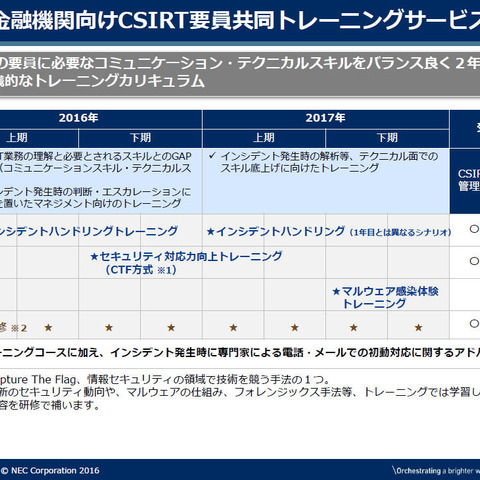Click the text マネジメント向けのトレーニング

[x=107, y=204]
